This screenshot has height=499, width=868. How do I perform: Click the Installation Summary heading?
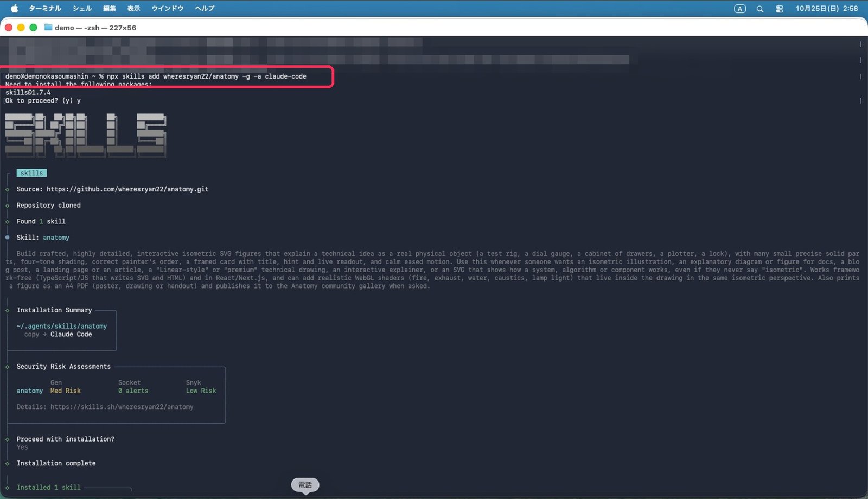[x=54, y=310]
